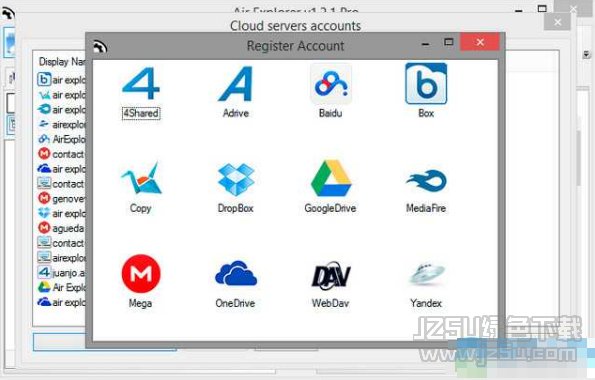Viewport: 595px width, 380px height.
Task: Minimize the Register Account window
Action: (x=425, y=44)
